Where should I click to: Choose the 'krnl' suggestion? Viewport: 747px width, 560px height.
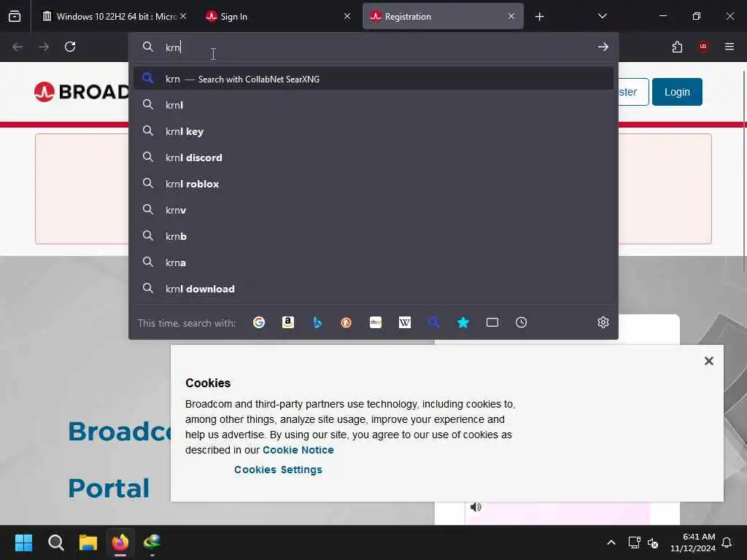click(x=373, y=105)
